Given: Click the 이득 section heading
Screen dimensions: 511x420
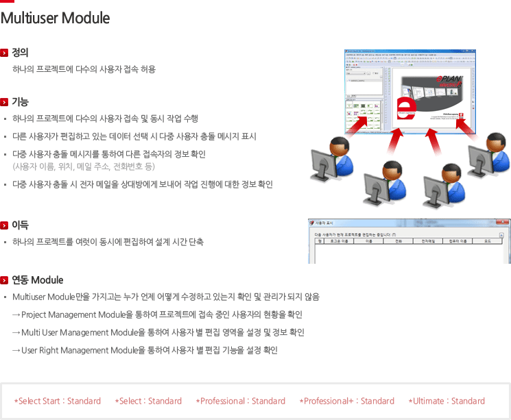Looking at the screenshot, I should (20, 225).
